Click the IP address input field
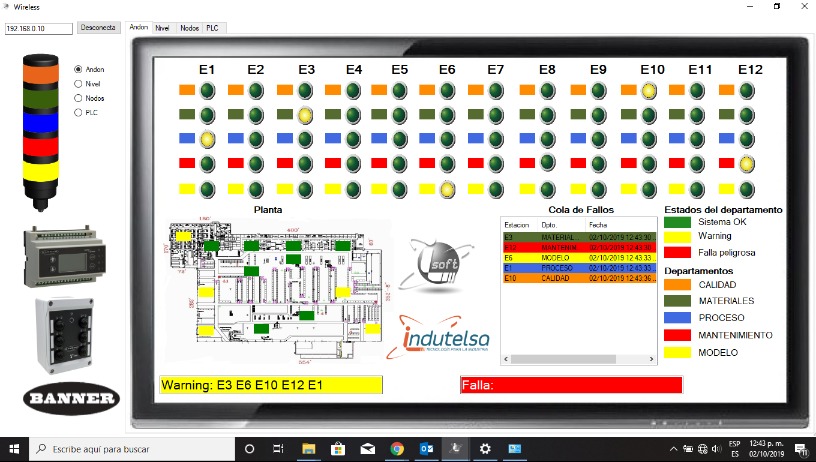816x462 pixels. [x=39, y=28]
